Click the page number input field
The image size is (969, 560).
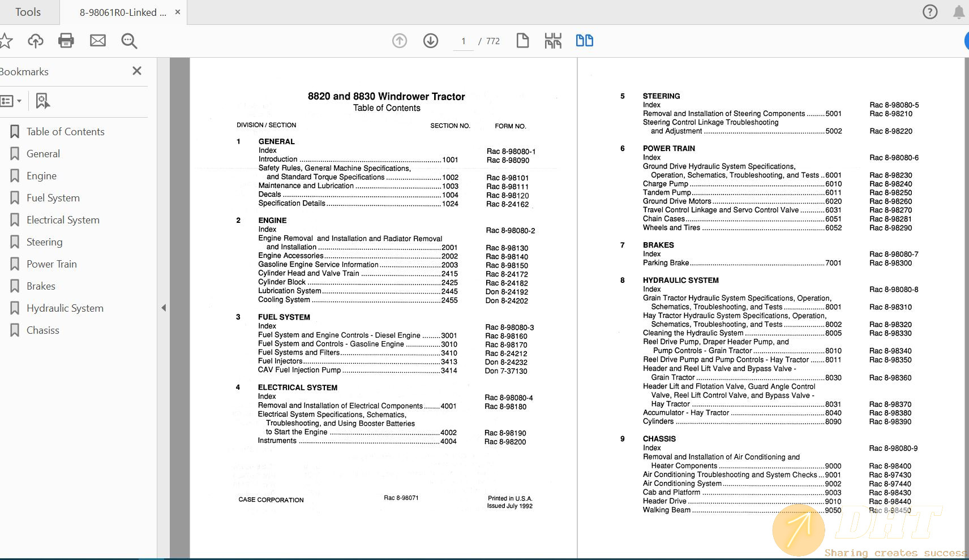464,41
